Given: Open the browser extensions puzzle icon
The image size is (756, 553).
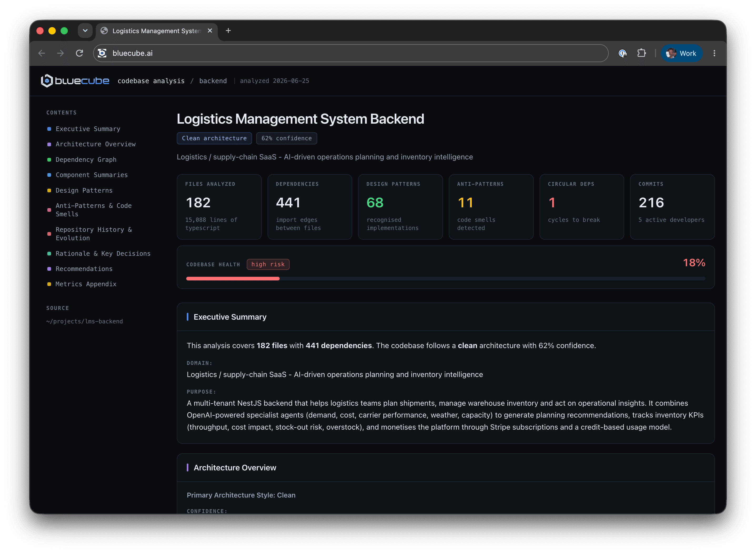Looking at the screenshot, I should (642, 53).
